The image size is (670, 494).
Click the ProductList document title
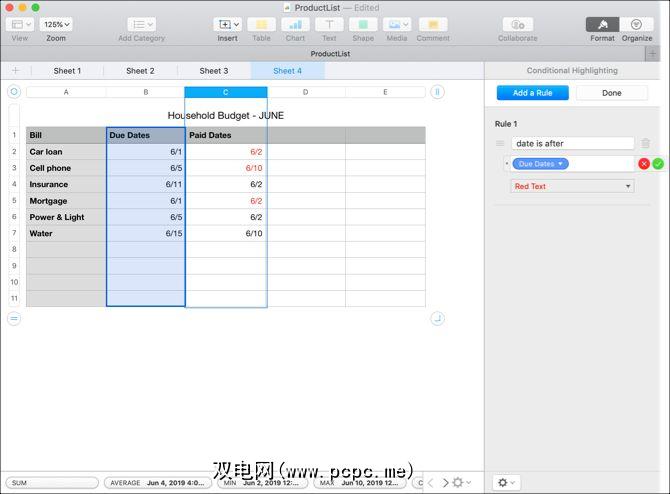point(317,8)
